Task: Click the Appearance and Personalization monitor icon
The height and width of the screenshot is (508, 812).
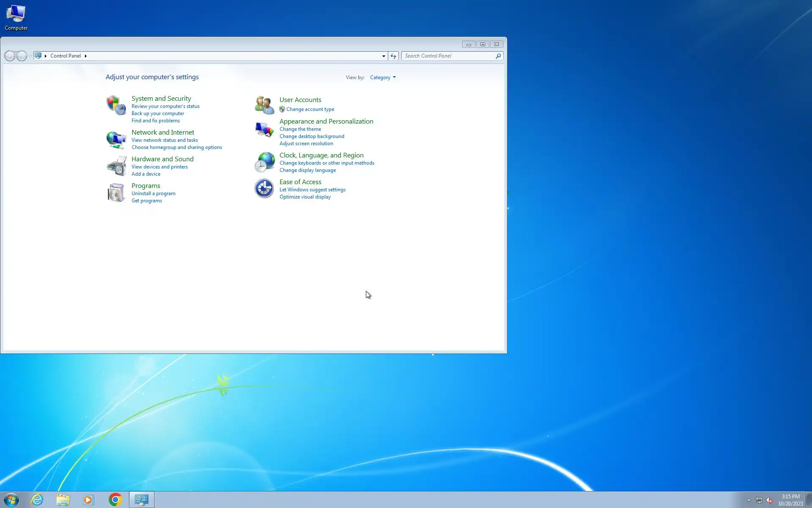Action: [264, 130]
